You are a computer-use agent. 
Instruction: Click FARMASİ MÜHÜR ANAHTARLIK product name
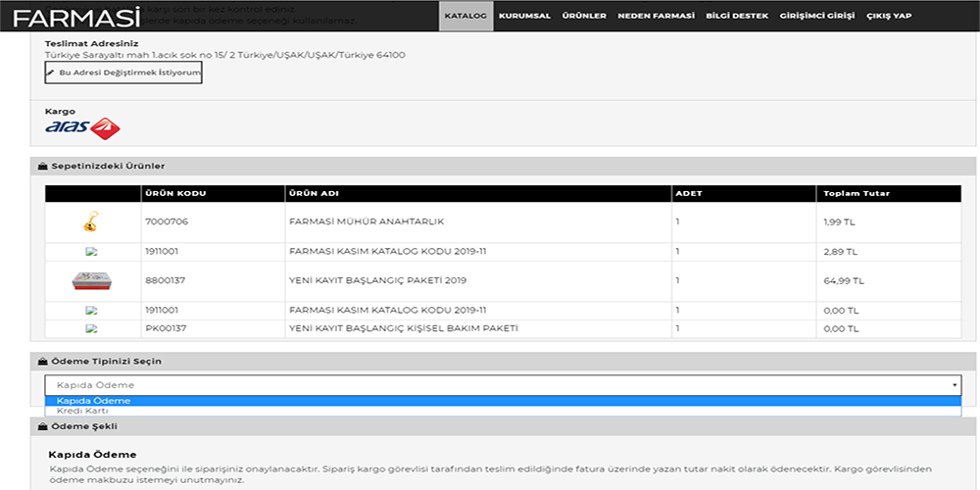(367, 221)
